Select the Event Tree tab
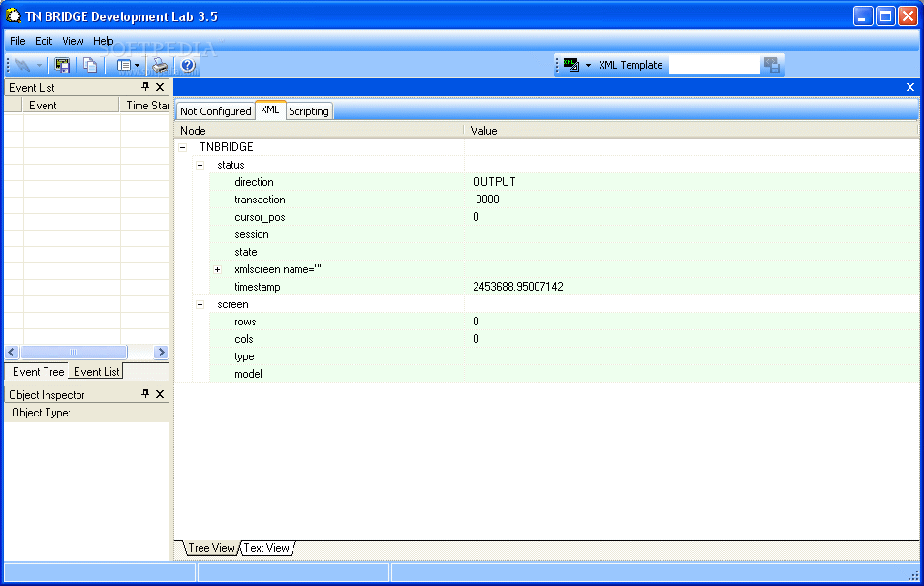 click(x=39, y=372)
